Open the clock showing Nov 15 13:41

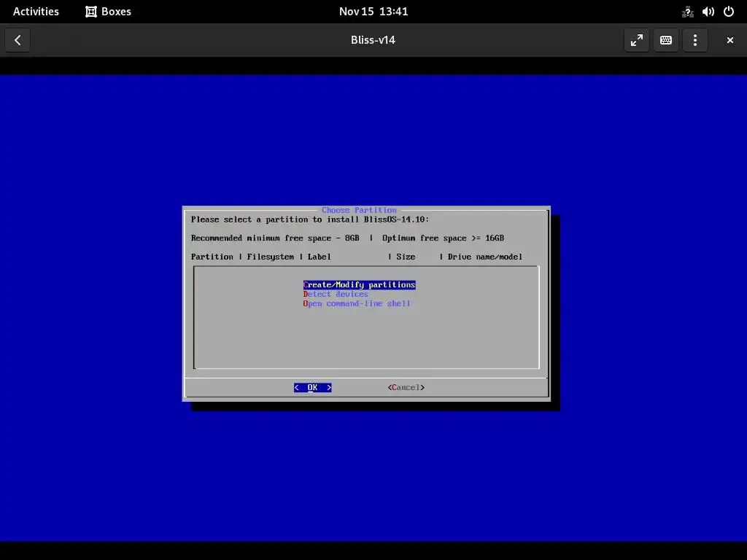tap(373, 12)
